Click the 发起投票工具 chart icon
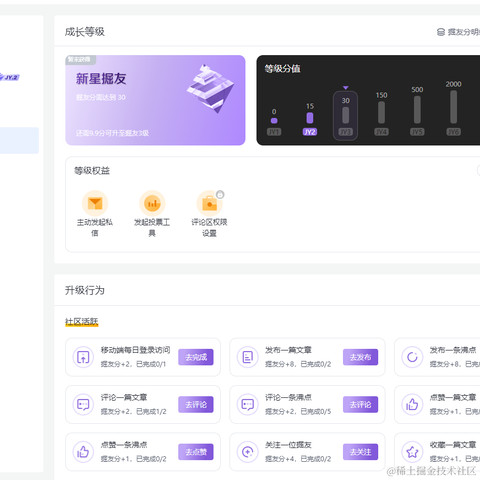 click(x=152, y=203)
